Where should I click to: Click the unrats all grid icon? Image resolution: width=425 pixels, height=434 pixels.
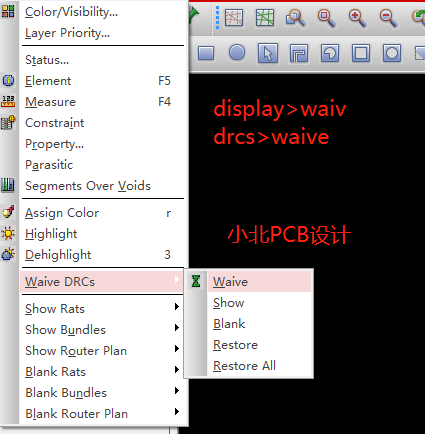(x=265, y=18)
